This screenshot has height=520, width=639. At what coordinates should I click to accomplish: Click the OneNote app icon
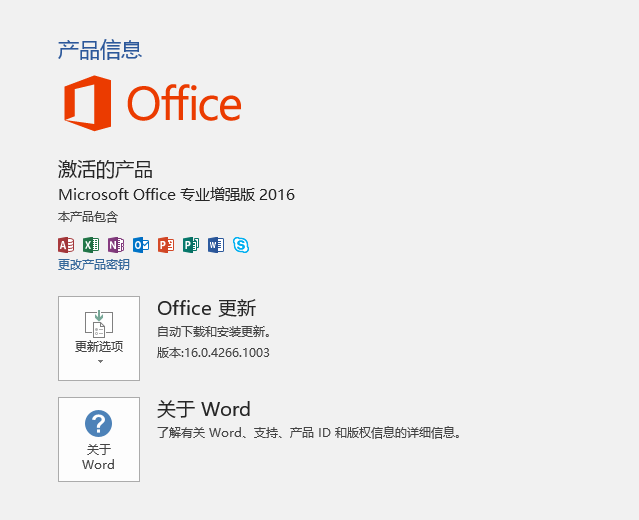point(116,245)
